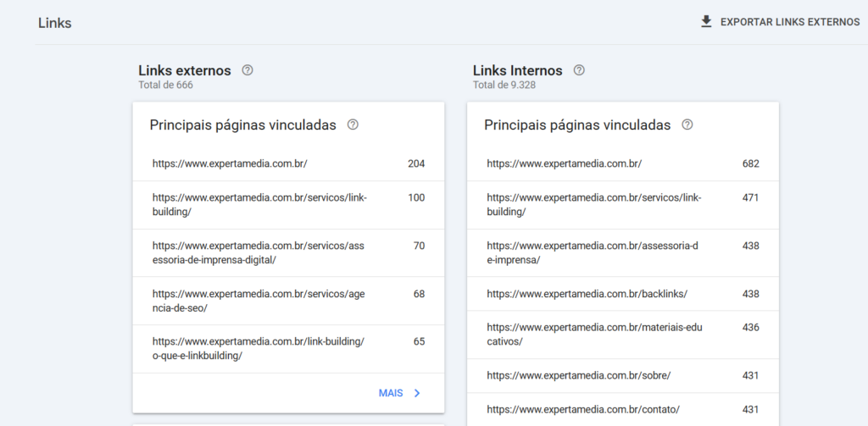The image size is (868, 426).
Task: Open the external o-que-e-linkbuilding row
Action: (288, 348)
